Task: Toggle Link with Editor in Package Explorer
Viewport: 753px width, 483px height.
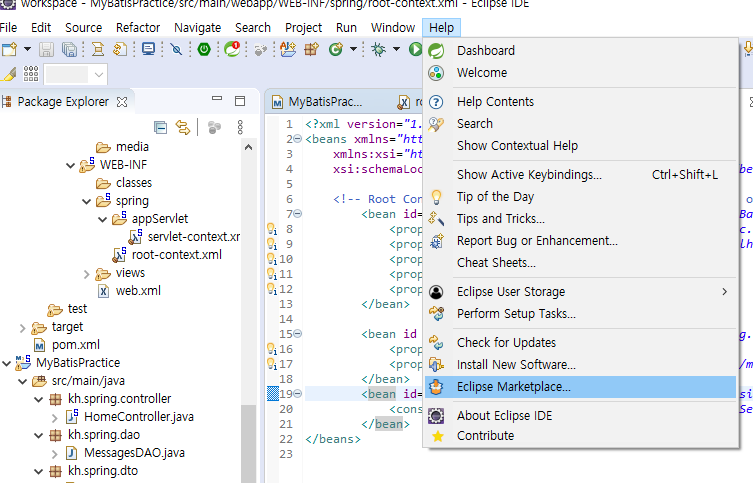Action: [182, 127]
